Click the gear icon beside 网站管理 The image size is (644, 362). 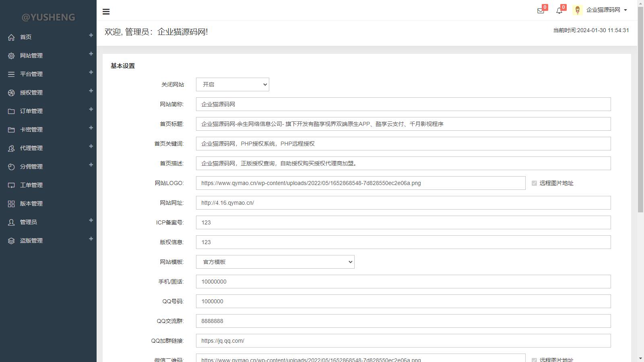click(x=11, y=56)
